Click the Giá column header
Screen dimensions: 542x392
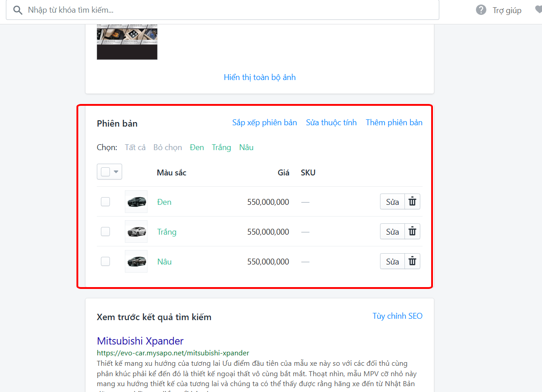(284, 173)
